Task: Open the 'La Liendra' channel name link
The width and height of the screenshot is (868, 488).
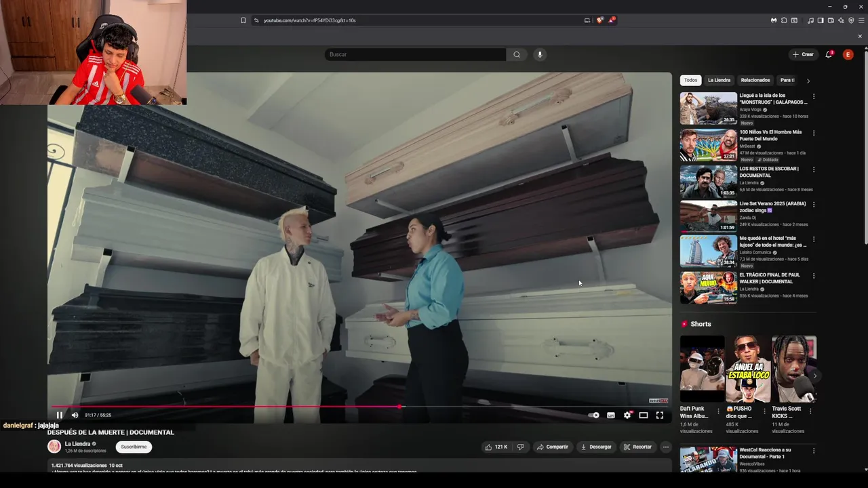Action: (77, 444)
